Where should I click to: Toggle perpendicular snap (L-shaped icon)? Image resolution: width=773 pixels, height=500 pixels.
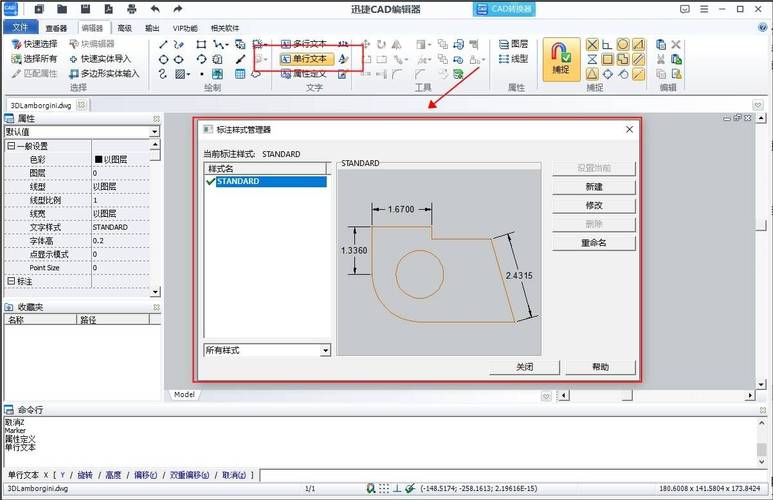607,45
